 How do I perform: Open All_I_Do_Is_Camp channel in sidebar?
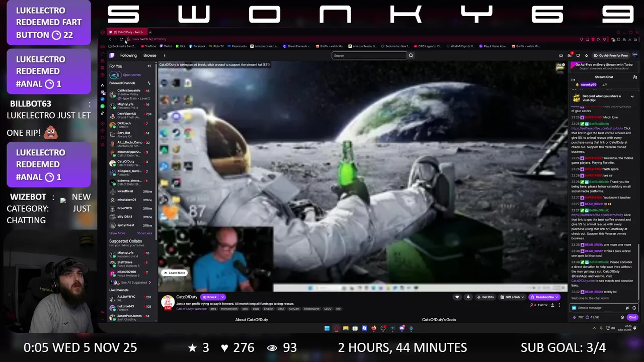(131, 144)
